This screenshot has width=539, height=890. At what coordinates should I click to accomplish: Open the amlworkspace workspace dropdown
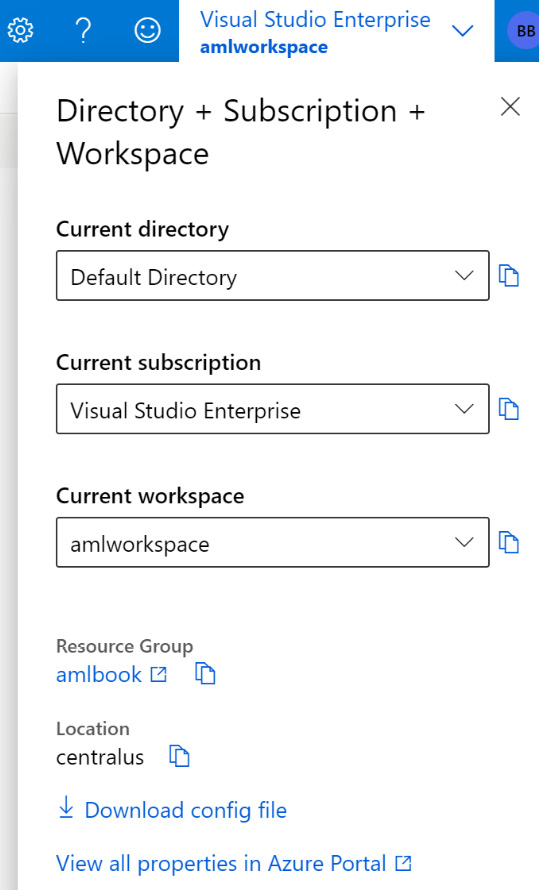[272, 542]
